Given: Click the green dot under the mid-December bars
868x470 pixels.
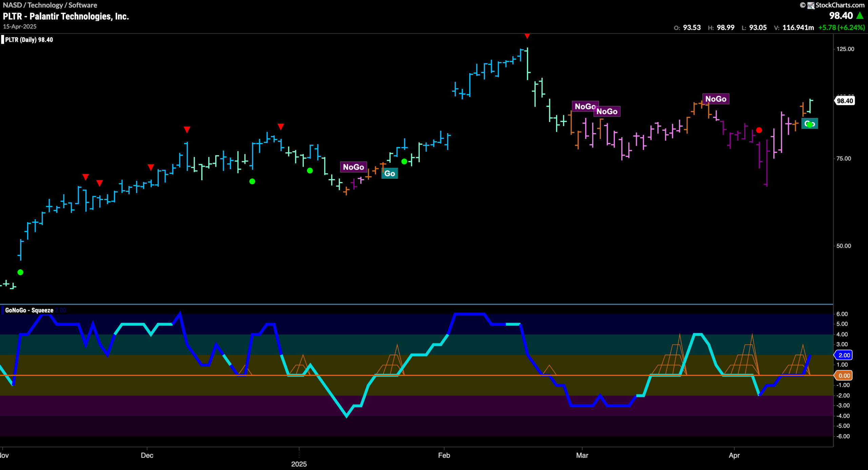Looking at the screenshot, I should pos(252,182).
